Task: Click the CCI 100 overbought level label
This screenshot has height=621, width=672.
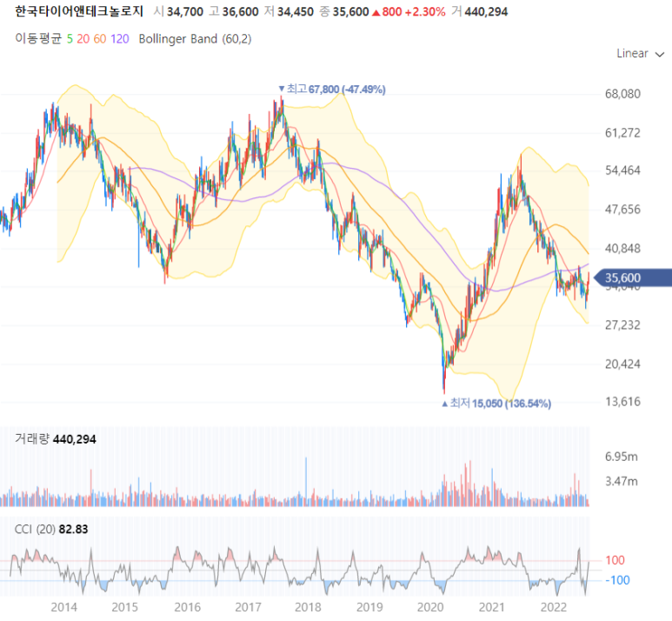Action: pyautogui.click(x=615, y=560)
